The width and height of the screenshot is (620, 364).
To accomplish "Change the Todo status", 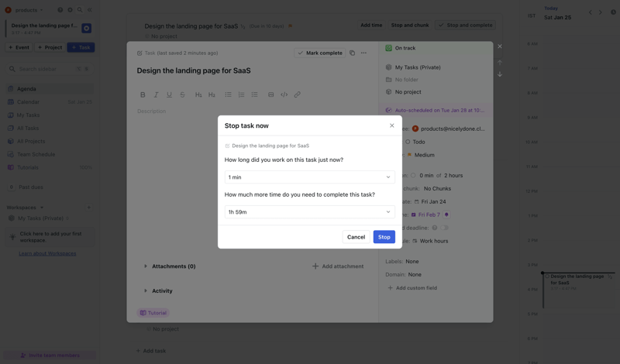I will (415, 142).
